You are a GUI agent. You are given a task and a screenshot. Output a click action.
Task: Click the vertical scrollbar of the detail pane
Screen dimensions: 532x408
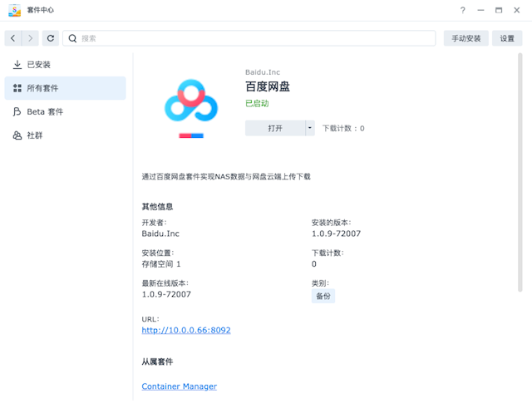click(x=520, y=172)
